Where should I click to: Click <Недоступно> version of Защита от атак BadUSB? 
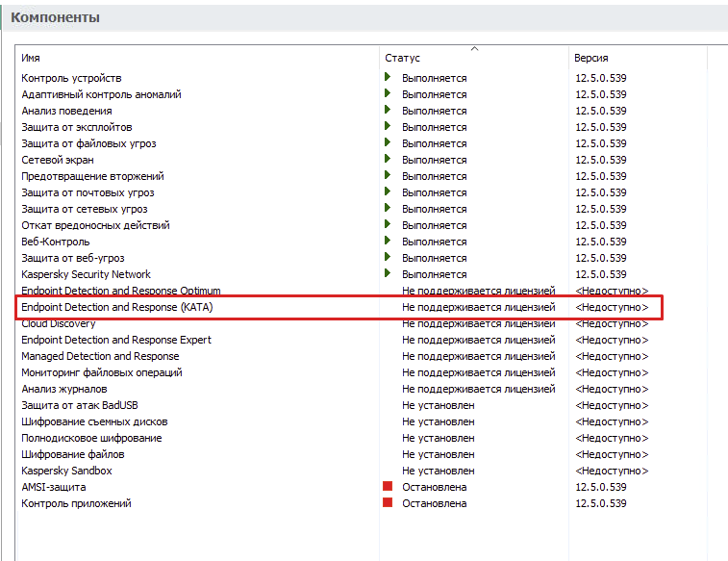coord(612,405)
